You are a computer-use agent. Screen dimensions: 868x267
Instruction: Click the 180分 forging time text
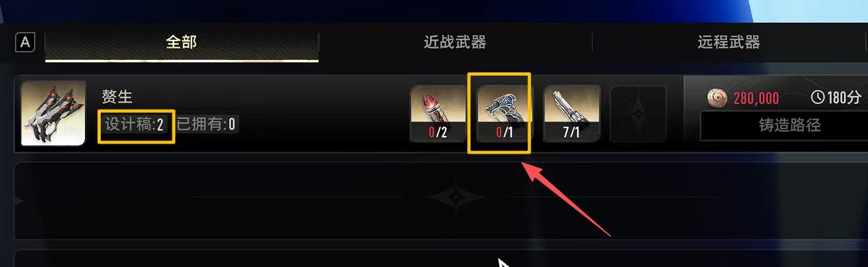pos(844,98)
